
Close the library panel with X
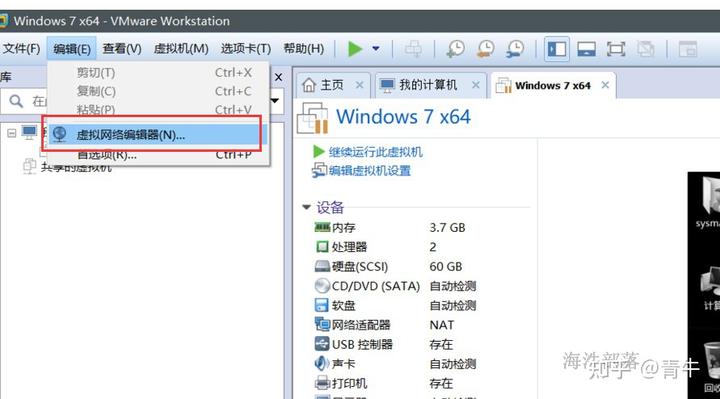click(x=278, y=77)
